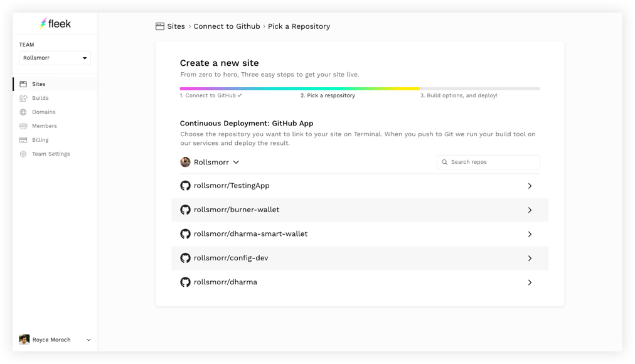Screen dimensions: 635x364
Task: Click the Domains globe icon
Action: pos(23,112)
